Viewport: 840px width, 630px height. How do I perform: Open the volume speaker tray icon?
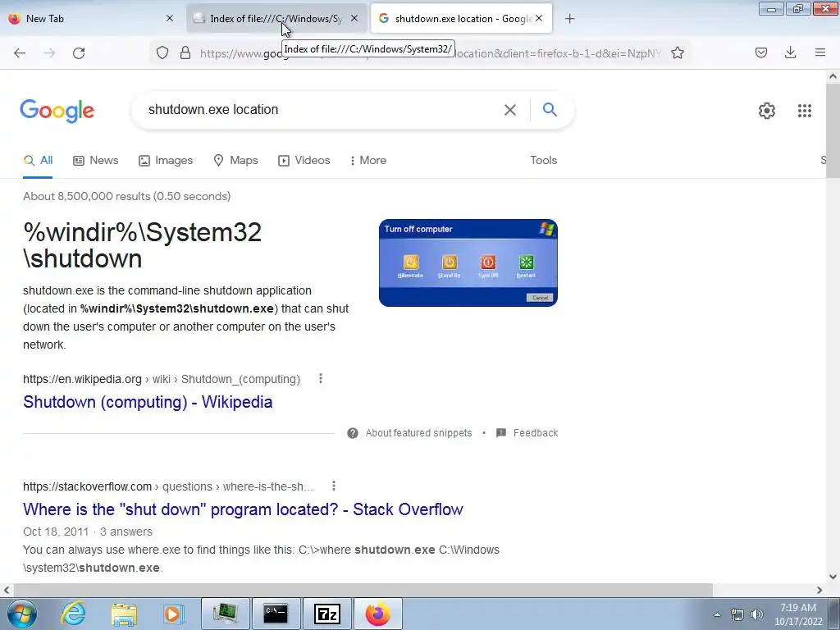(757, 614)
